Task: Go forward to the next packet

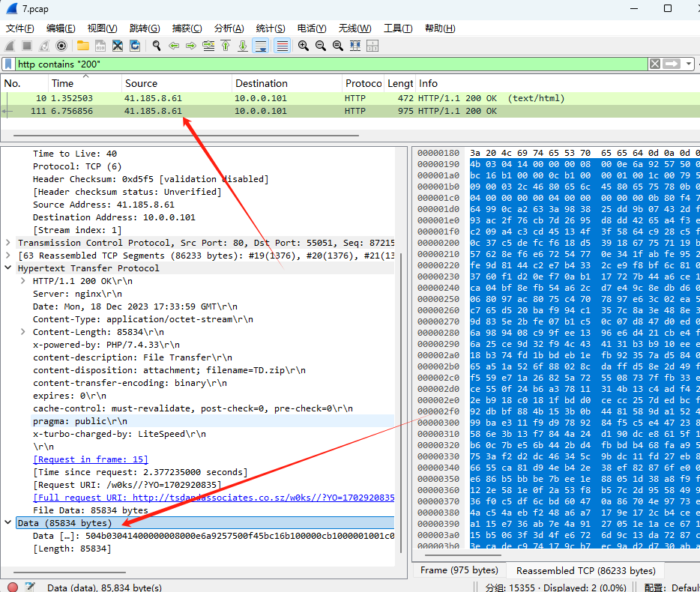Action: pyautogui.click(x=191, y=46)
